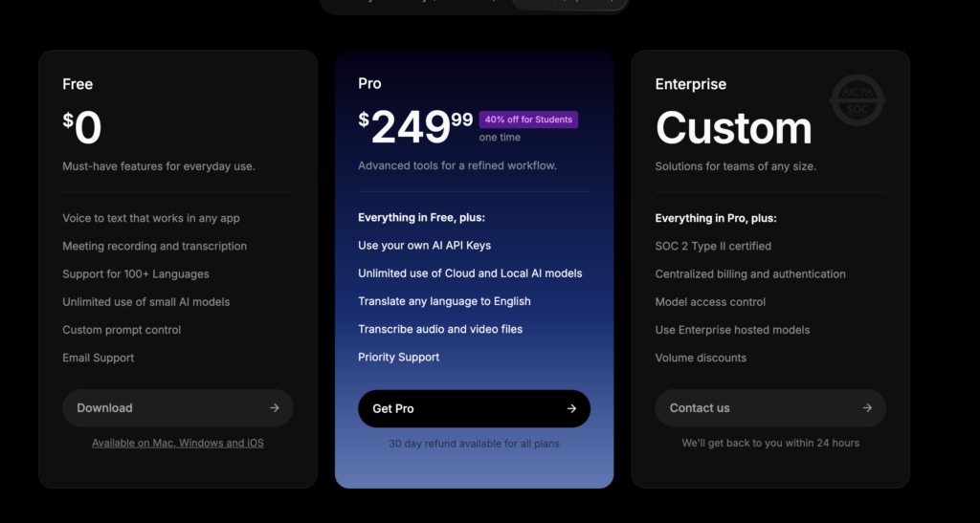This screenshot has height=523, width=980.
Task: Click the Free plan heading
Action: 78,84
